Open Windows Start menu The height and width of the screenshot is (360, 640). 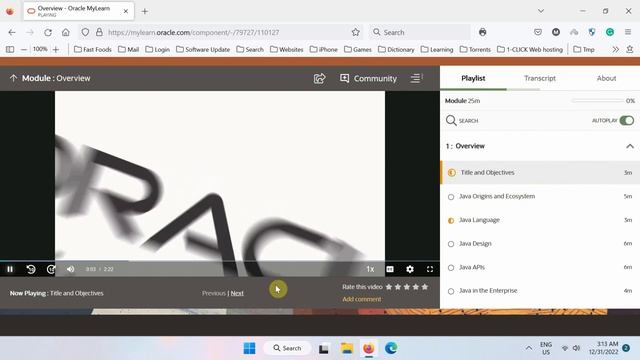249,348
